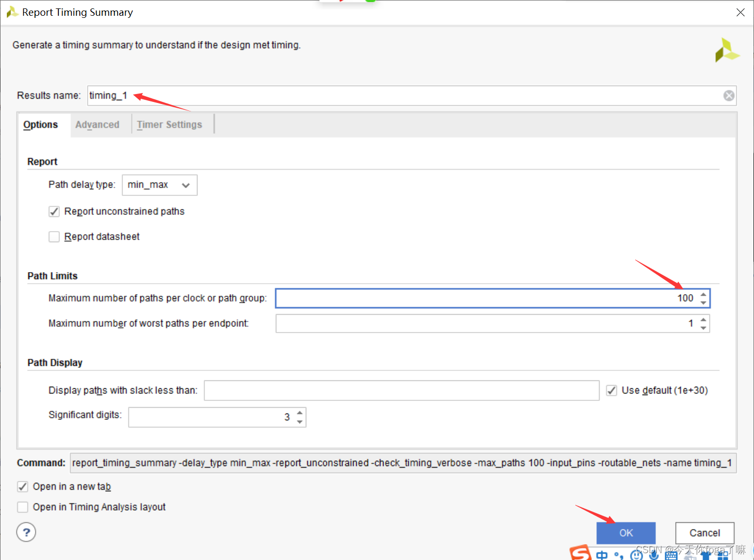Open help with the question mark icon

[x=26, y=532]
